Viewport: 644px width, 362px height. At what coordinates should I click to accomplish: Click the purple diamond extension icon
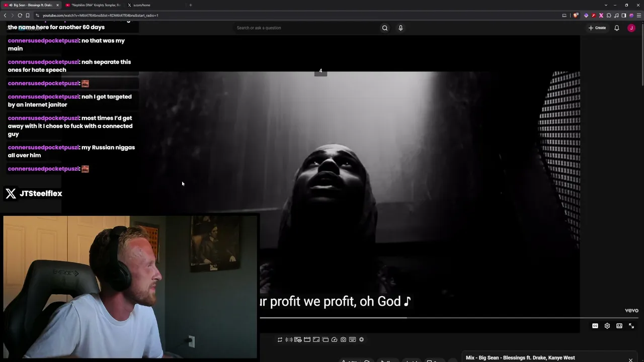[586, 16]
